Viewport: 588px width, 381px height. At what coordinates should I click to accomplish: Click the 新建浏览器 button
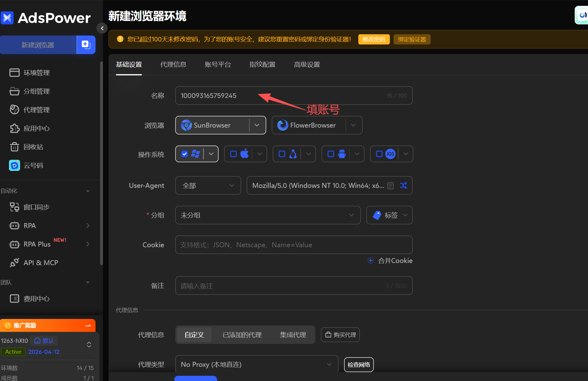click(x=38, y=45)
